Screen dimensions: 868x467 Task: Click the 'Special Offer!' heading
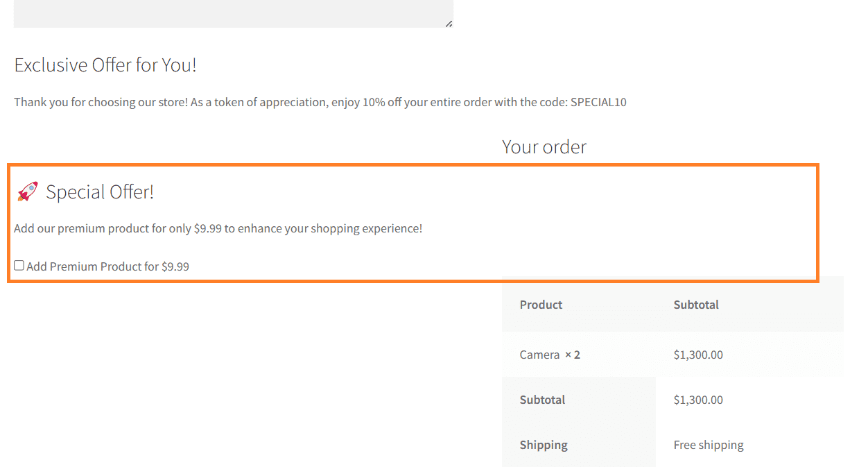[100, 192]
